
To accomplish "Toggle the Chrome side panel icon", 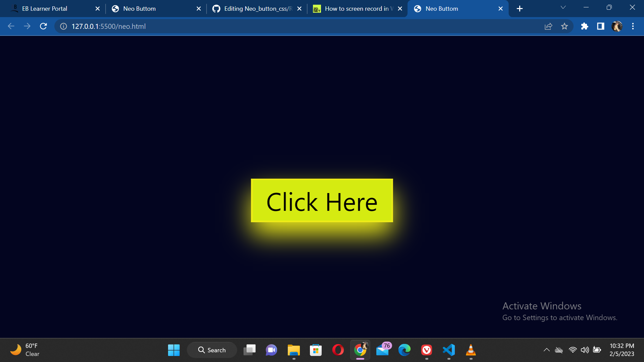I will (x=600, y=26).
